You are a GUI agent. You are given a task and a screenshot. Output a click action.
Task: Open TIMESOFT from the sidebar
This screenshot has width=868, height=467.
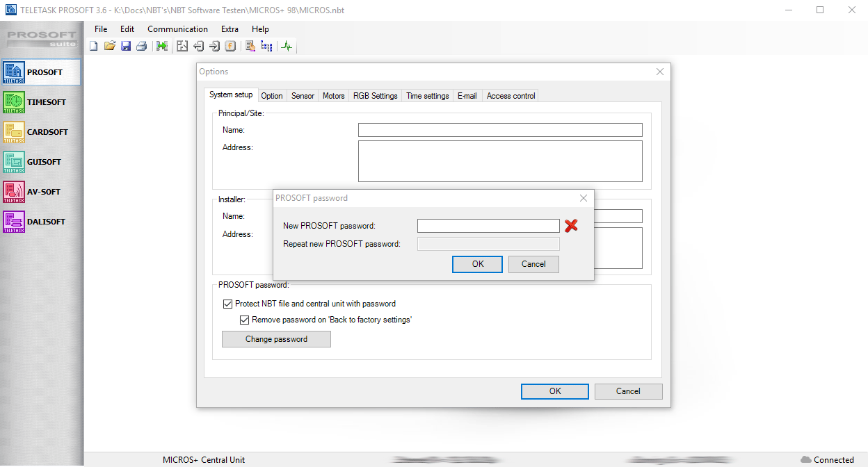point(41,102)
